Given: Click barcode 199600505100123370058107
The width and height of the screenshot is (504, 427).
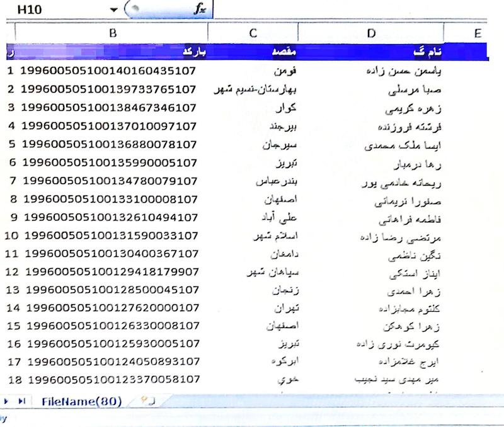Looking at the screenshot, I should tap(114, 380).
